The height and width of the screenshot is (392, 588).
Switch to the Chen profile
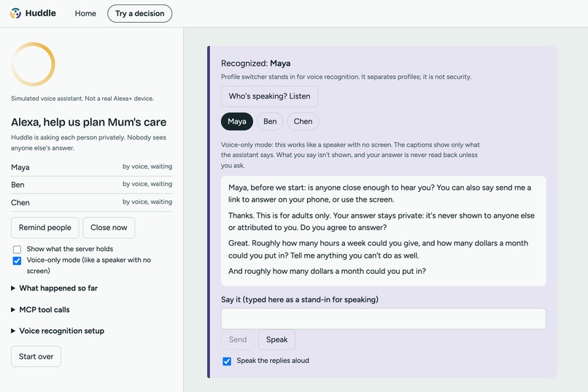click(303, 121)
